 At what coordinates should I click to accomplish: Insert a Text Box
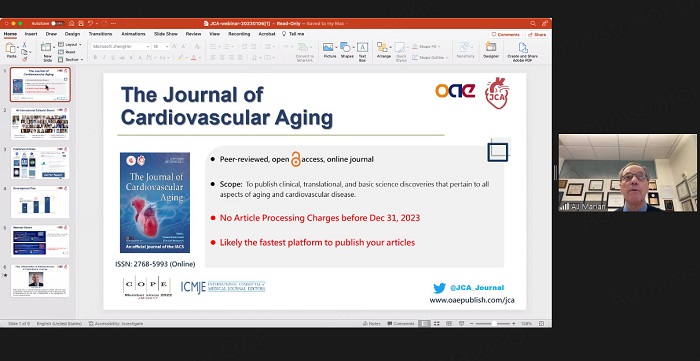click(362, 51)
